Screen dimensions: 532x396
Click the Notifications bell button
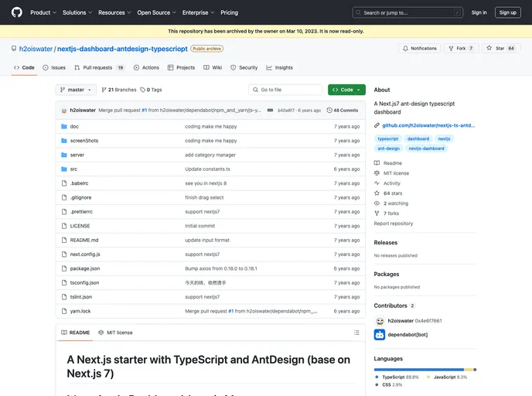419,49
